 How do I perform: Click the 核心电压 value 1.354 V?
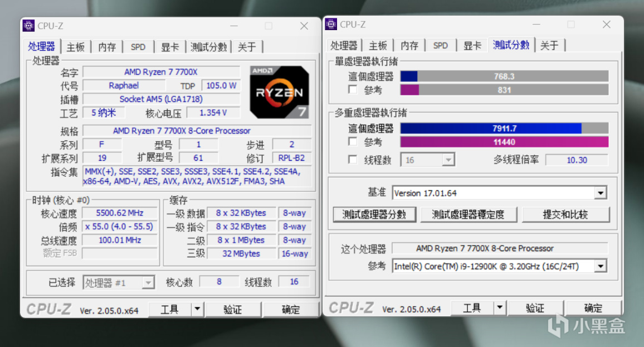(x=213, y=113)
